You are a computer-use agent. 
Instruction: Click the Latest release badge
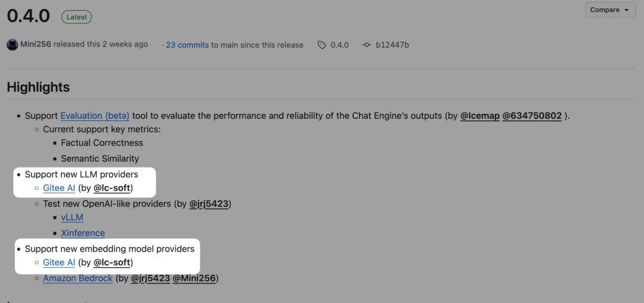[x=76, y=17]
